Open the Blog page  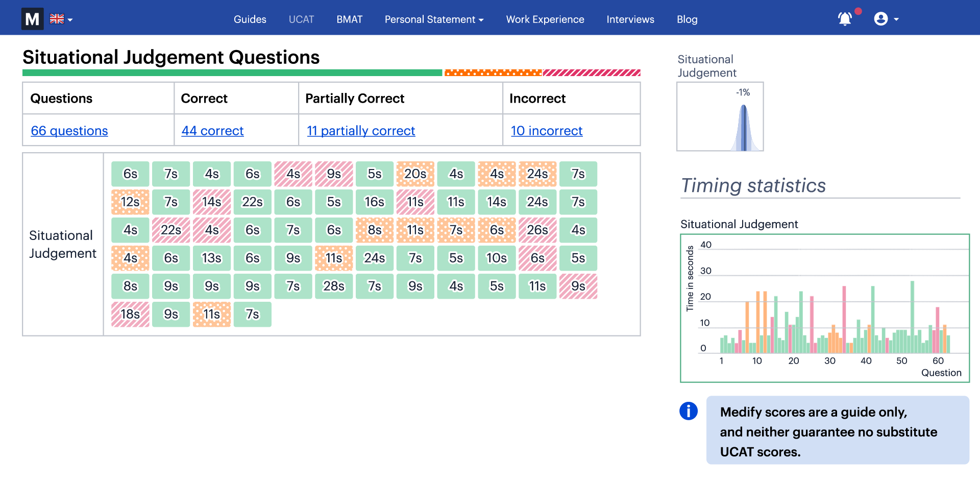click(x=687, y=19)
